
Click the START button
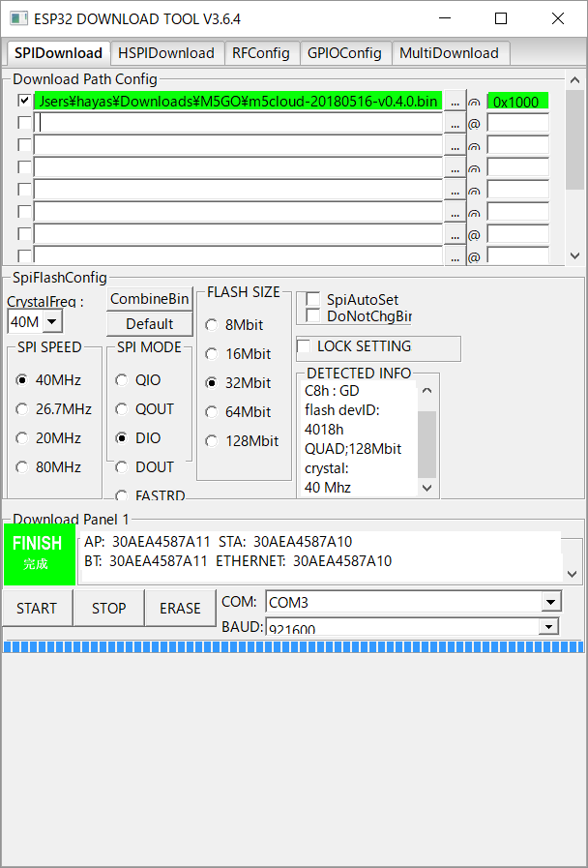coord(37,608)
